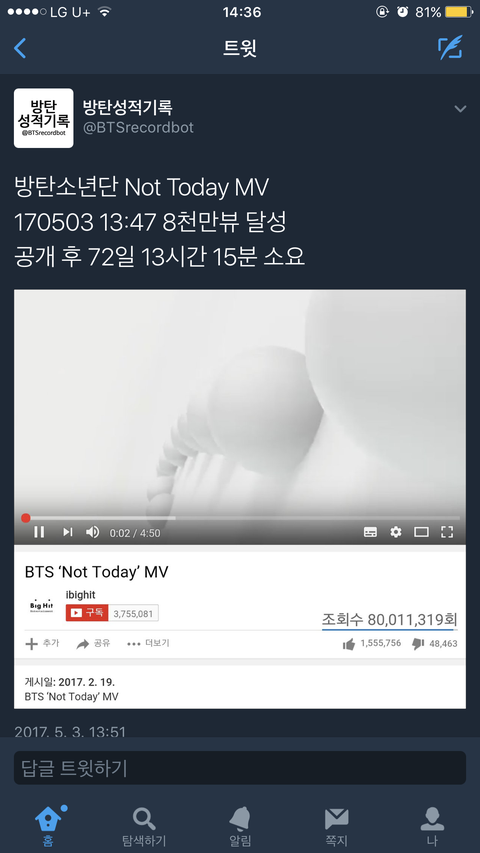Open the compose tweet feather icon

pyautogui.click(x=450, y=47)
